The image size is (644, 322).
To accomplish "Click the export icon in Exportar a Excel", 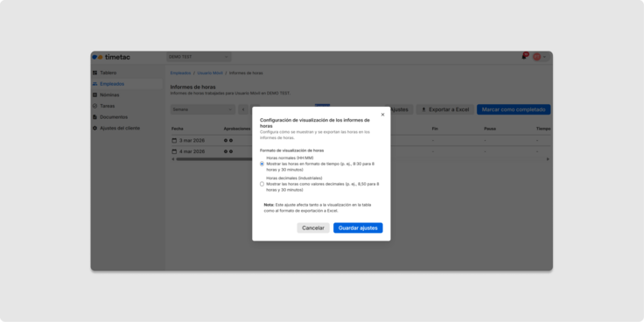I will (423, 109).
